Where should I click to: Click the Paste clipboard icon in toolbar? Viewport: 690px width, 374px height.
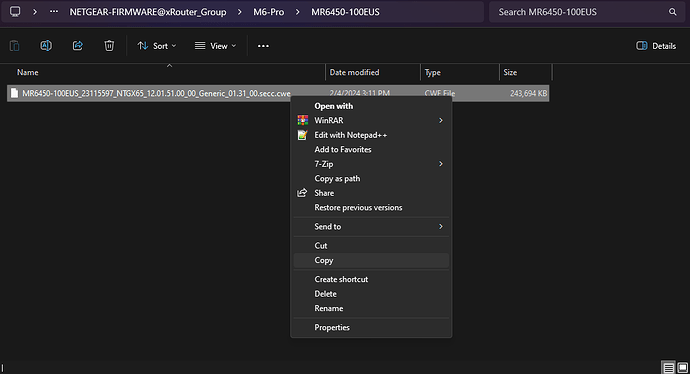15,46
